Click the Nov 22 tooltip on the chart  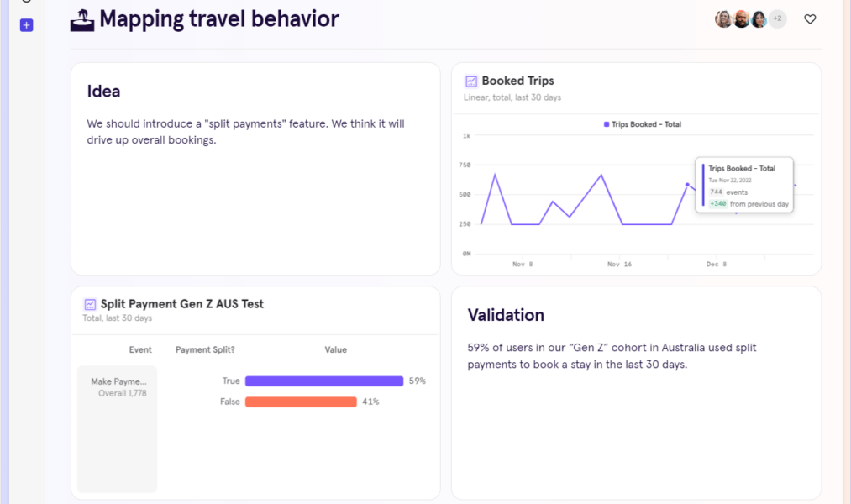pos(743,185)
